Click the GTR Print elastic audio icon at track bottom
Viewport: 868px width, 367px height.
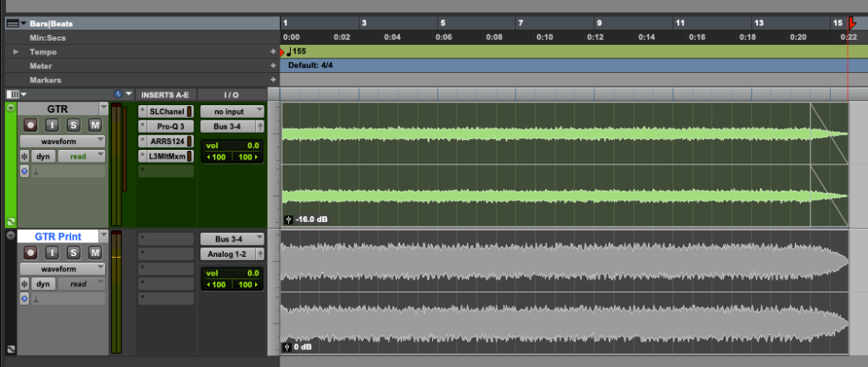10,349
